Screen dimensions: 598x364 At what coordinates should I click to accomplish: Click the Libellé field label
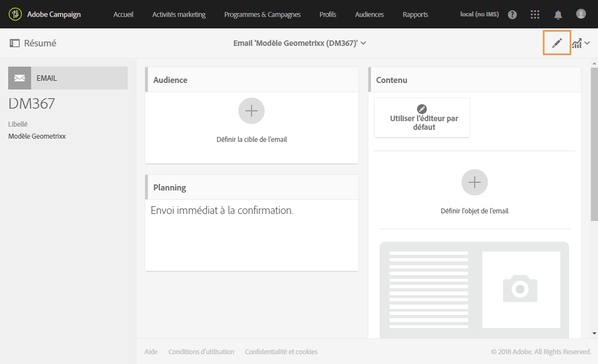[x=18, y=124]
